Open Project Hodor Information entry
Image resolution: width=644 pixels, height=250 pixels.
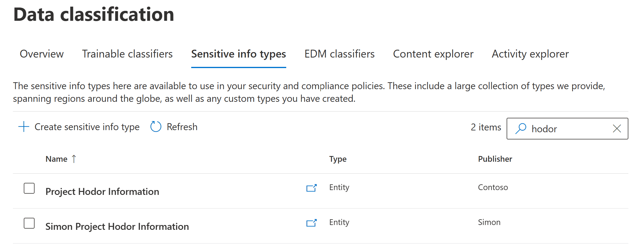[103, 192]
